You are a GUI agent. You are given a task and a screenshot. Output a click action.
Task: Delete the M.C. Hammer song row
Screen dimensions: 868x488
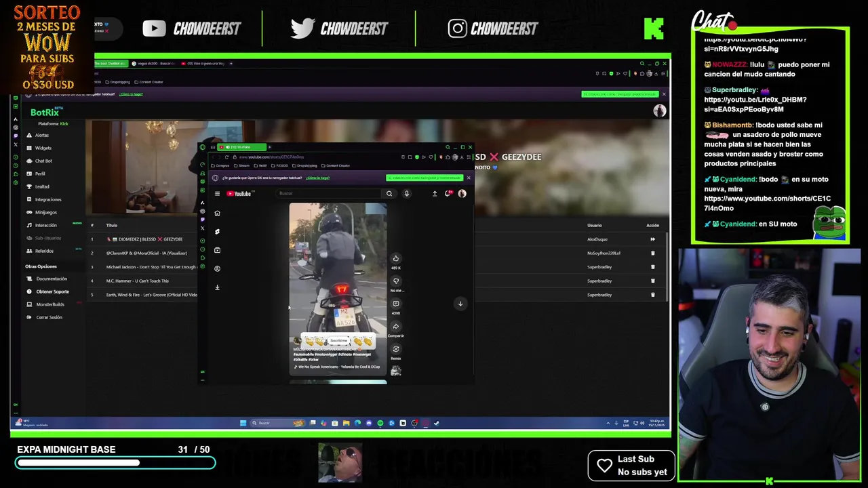[653, 281]
